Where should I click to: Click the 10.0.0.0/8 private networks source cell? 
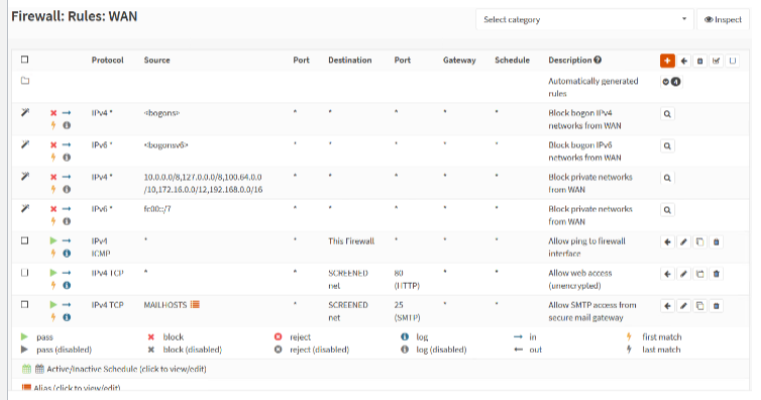[x=203, y=183]
